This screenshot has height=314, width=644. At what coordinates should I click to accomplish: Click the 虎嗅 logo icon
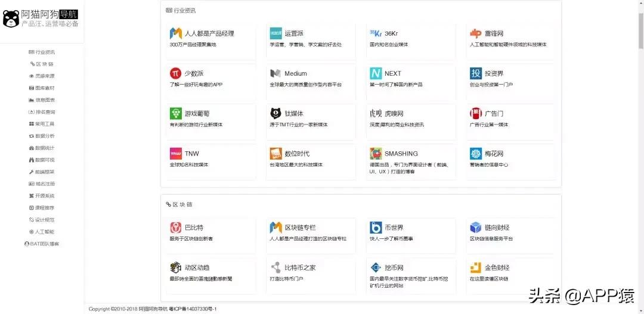(376, 114)
